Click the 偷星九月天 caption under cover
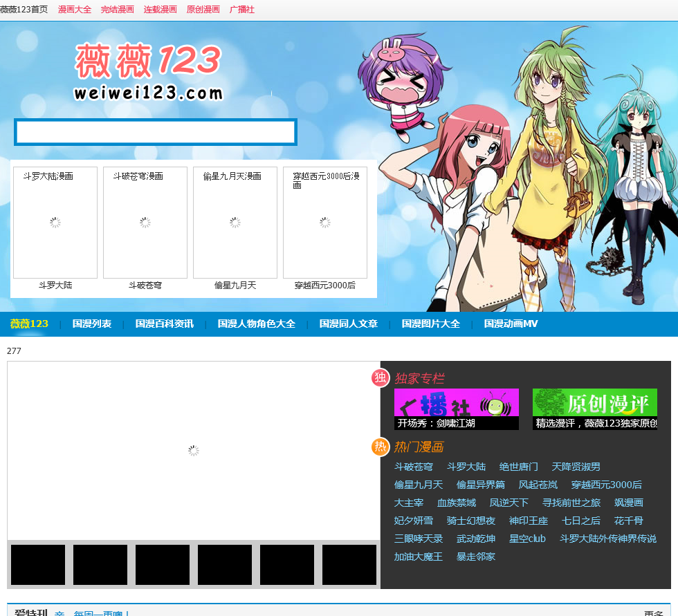This screenshot has width=678, height=616. coord(235,285)
